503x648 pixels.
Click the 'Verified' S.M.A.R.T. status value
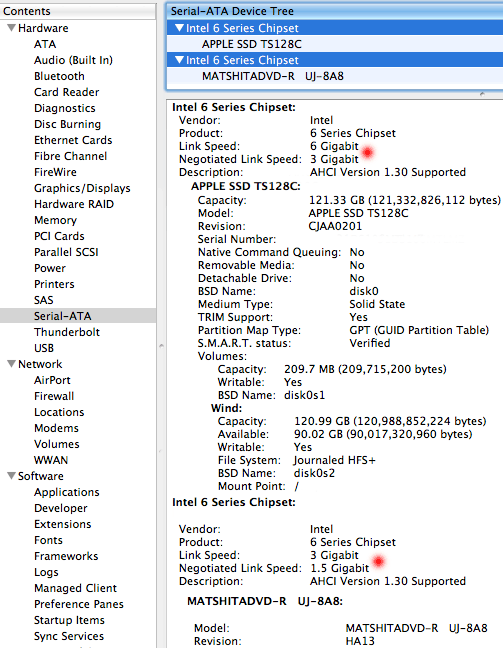370,343
